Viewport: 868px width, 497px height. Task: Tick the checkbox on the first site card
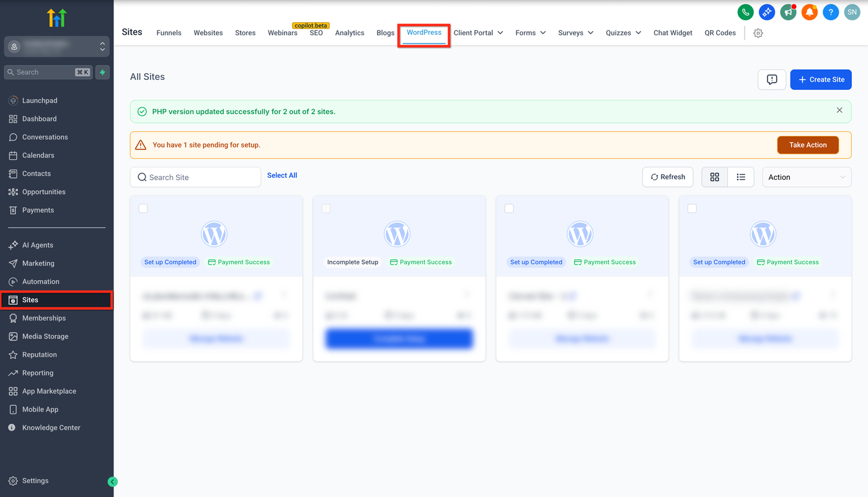tap(143, 208)
